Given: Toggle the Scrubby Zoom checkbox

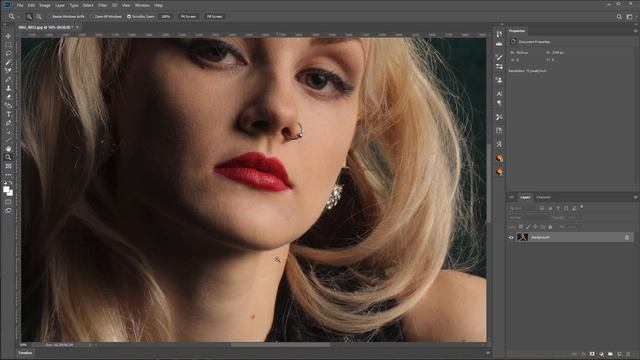Looking at the screenshot, I should (129, 17).
